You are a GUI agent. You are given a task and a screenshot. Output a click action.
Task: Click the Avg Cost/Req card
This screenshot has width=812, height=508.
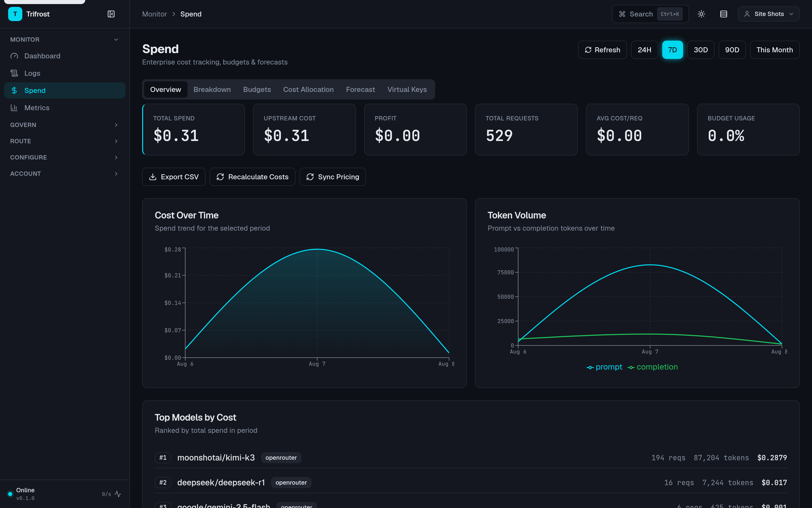click(637, 129)
